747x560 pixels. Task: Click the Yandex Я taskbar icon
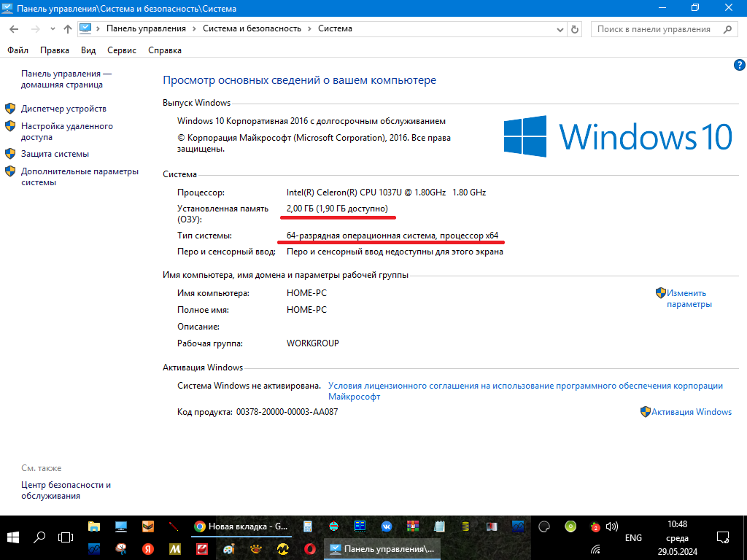pyautogui.click(x=148, y=548)
